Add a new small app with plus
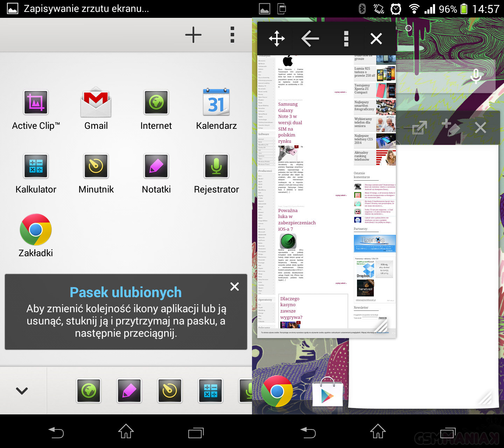The image size is (504, 448). (193, 35)
